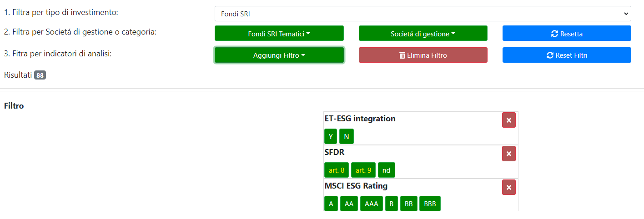The width and height of the screenshot is (644, 219).
Task: Open the Aggiungi Filtro dropdown
Action: click(x=279, y=55)
